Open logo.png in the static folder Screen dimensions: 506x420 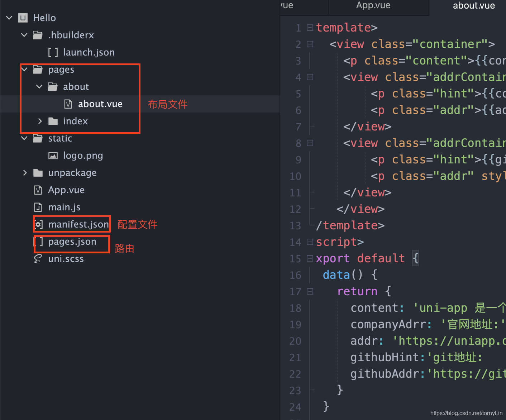point(83,156)
